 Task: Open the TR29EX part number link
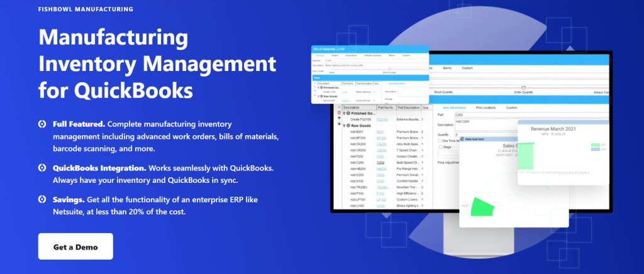(x=382, y=187)
